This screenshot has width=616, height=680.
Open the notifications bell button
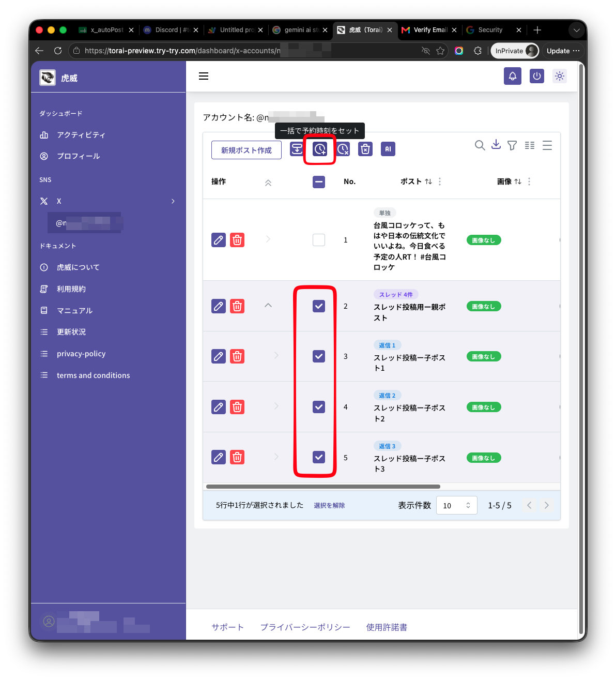pos(513,76)
